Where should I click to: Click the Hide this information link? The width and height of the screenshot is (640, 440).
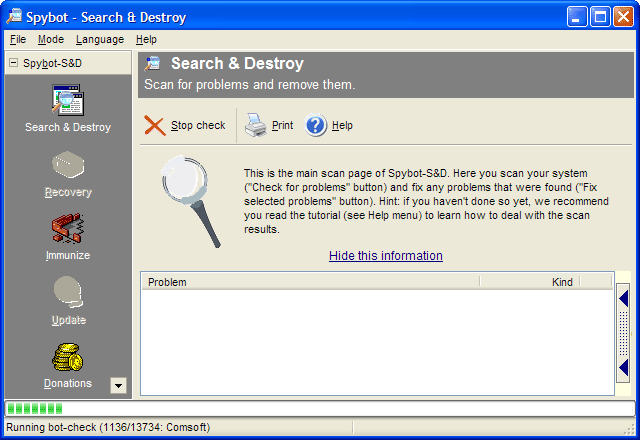[385, 256]
